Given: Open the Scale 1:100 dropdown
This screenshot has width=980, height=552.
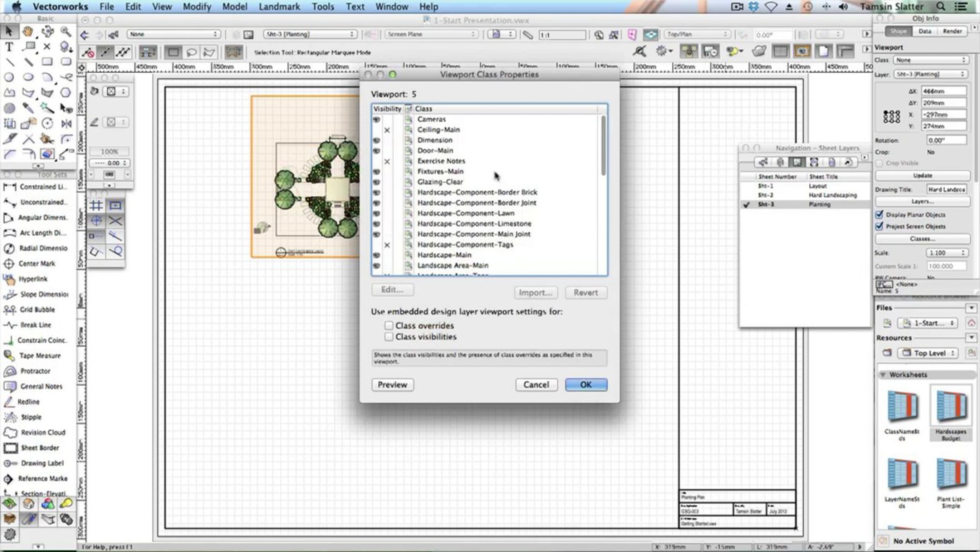Looking at the screenshot, I should click(946, 253).
